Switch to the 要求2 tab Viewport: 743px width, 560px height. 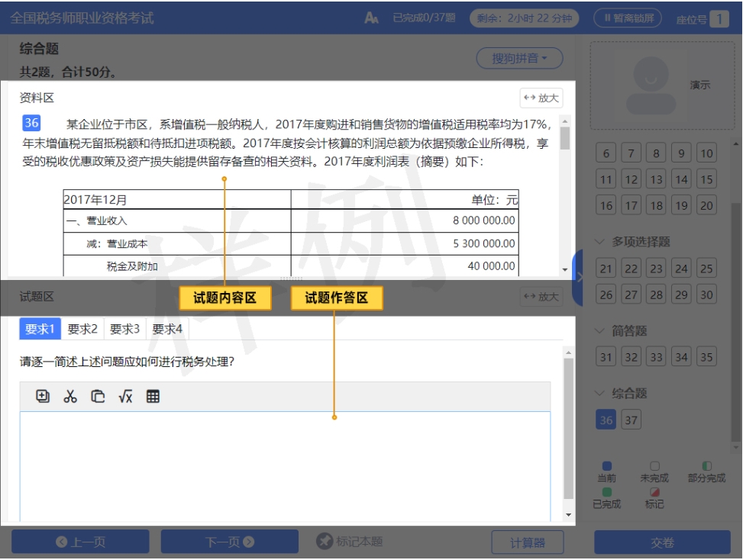coord(82,330)
